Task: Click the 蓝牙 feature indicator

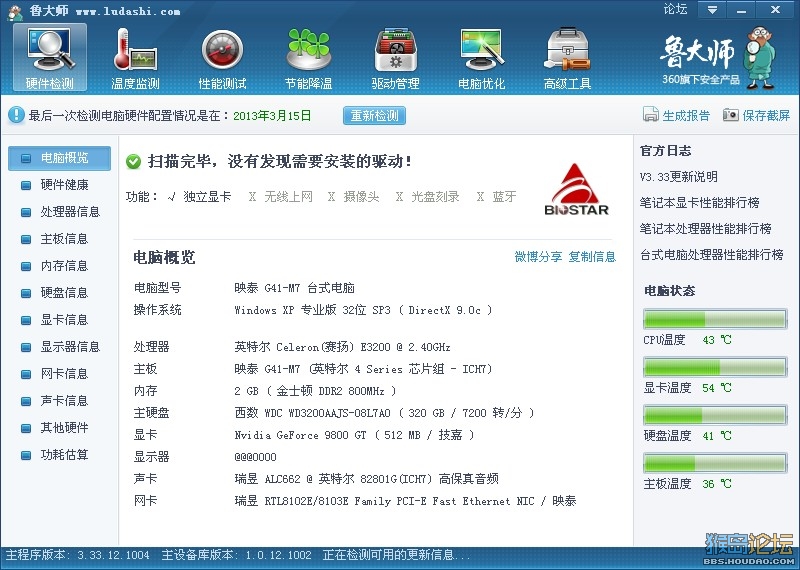Action: pyautogui.click(x=497, y=197)
